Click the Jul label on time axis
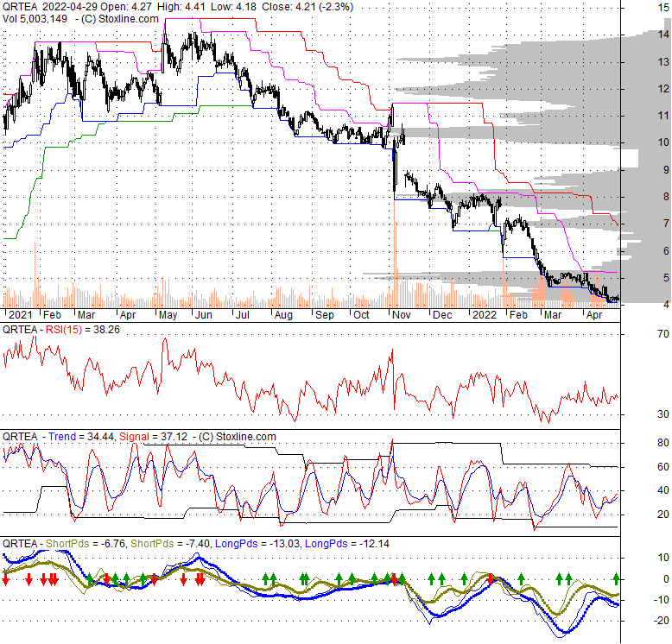 coord(243,315)
